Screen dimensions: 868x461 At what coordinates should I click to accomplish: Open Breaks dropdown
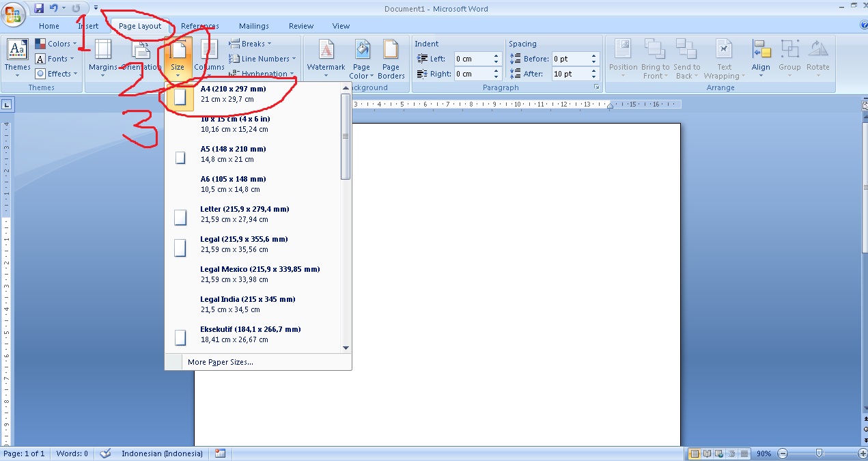(x=251, y=44)
